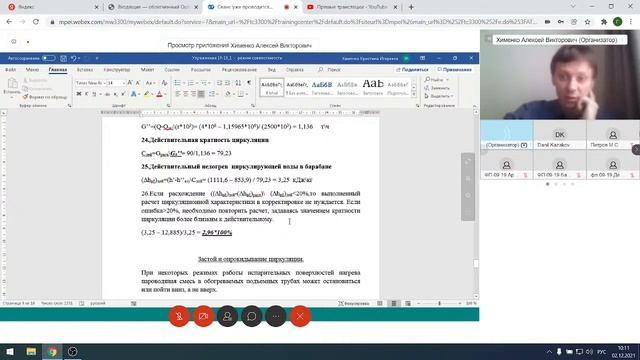Viewport: 640px width, 360px height.
Task: Click Фокусировка focus mode in status bar
Action: coord(353,303)
